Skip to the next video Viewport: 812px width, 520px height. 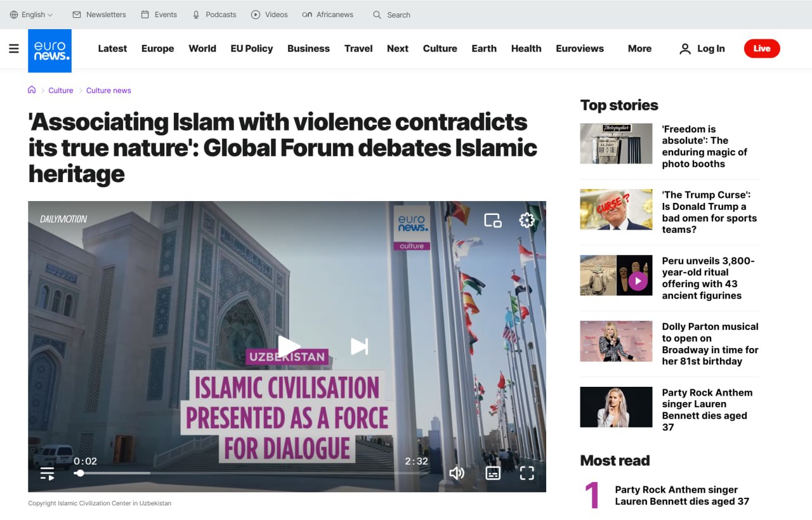(x=359, y=346)
